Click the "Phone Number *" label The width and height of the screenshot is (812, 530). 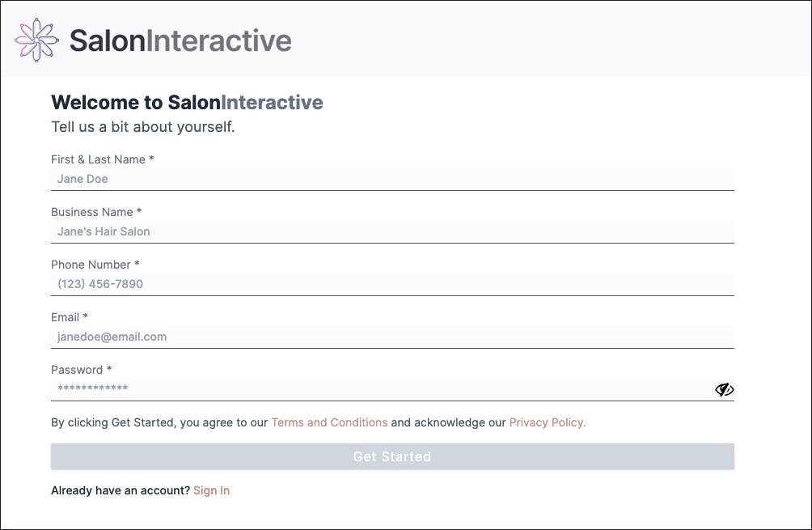(x=95, y=265)
